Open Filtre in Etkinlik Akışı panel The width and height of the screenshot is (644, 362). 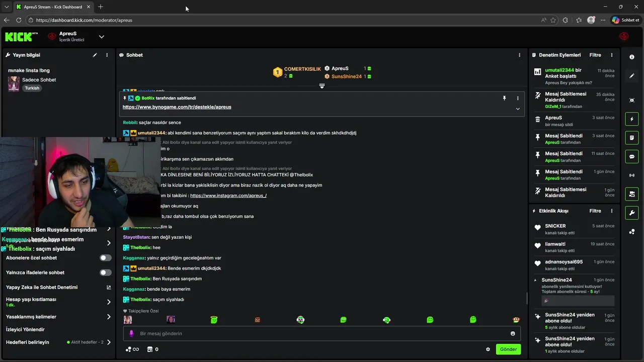[x=595, y=211]
